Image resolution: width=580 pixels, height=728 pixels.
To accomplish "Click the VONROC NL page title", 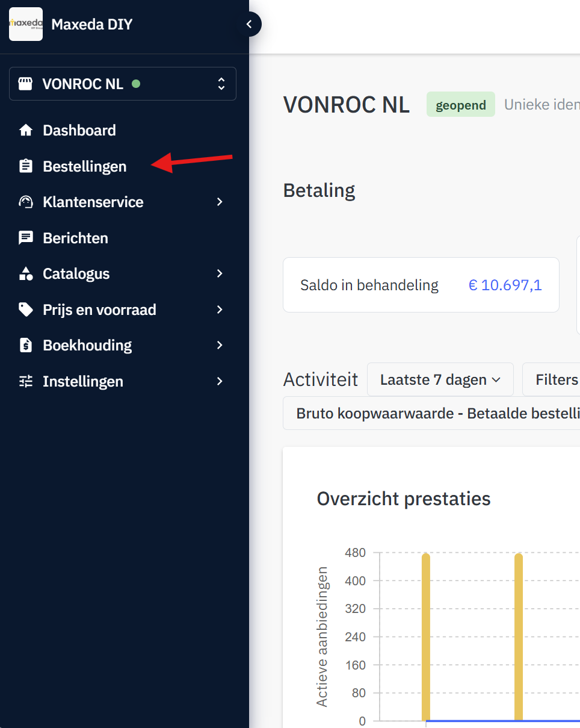I will pos(347,105).
